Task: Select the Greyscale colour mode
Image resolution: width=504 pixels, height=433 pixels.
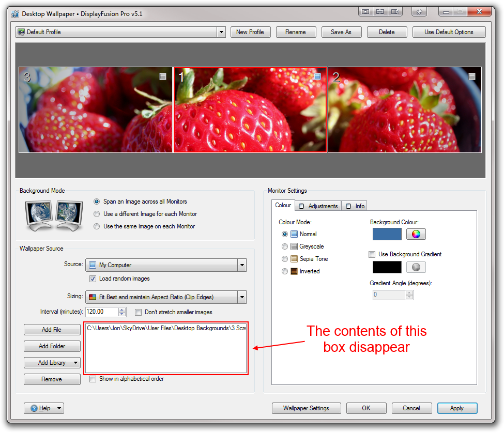Action: (285, 246)
